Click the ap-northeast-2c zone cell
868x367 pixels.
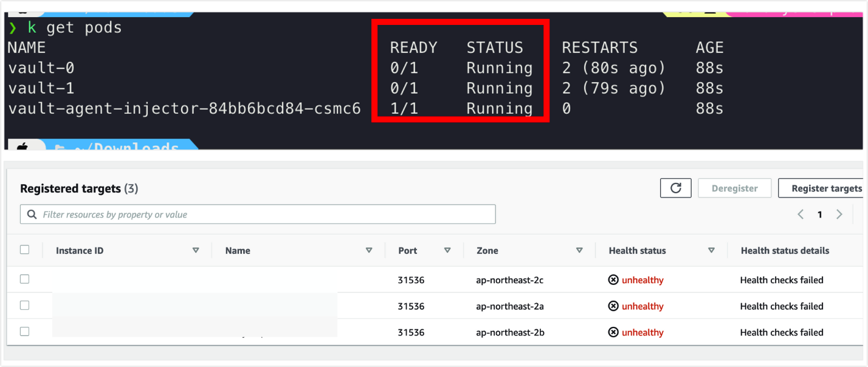tap(509, 280)
